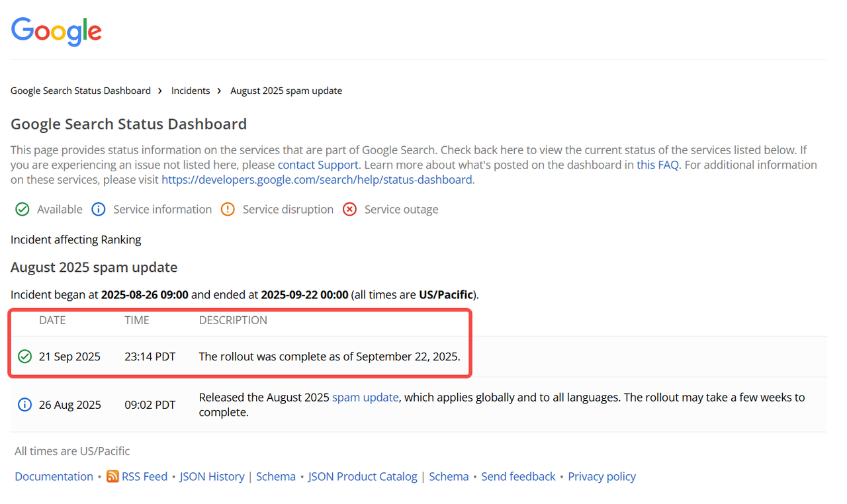Click the green Available checkmark legend icon
Screen dimensions: 847x504
22,210
